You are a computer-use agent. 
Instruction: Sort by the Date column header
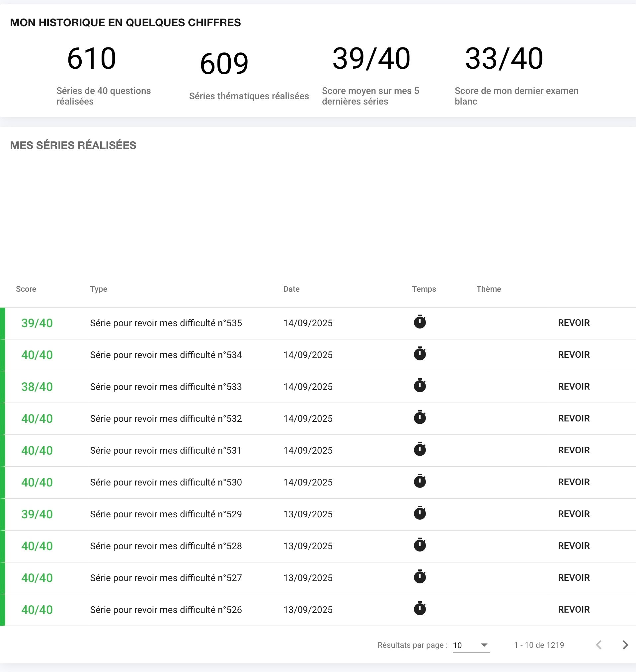click(291, 289)
